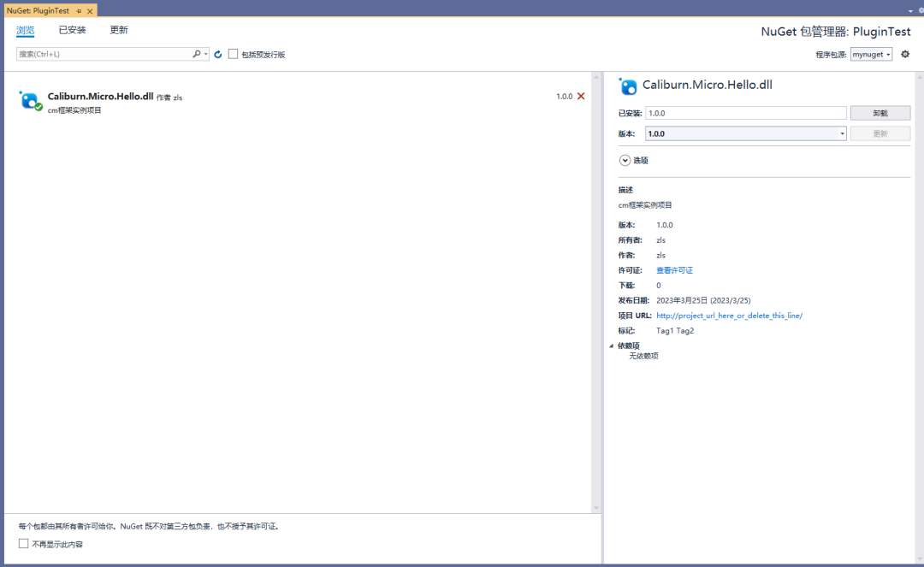Click download count '0' value

(x=658, y=286)
